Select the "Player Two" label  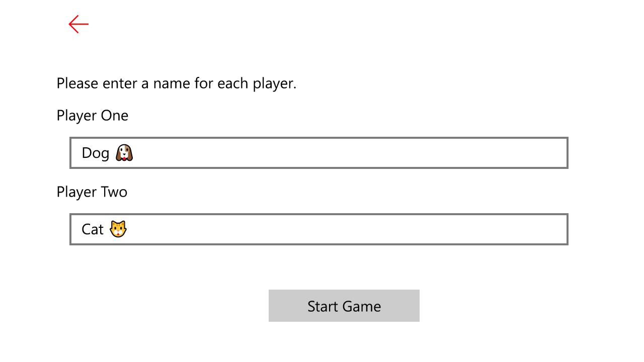(92, 192)
